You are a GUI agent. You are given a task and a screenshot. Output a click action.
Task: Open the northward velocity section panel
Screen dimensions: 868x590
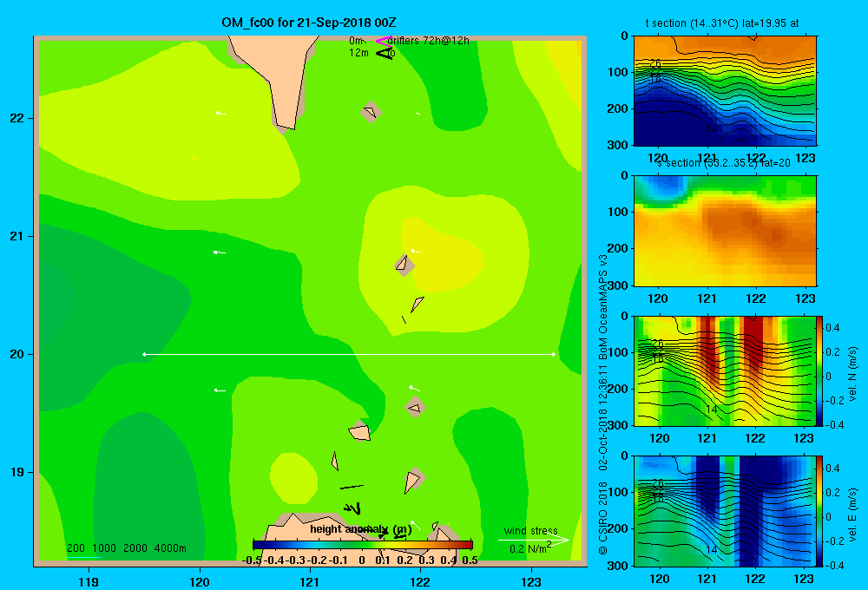(725, 370)
